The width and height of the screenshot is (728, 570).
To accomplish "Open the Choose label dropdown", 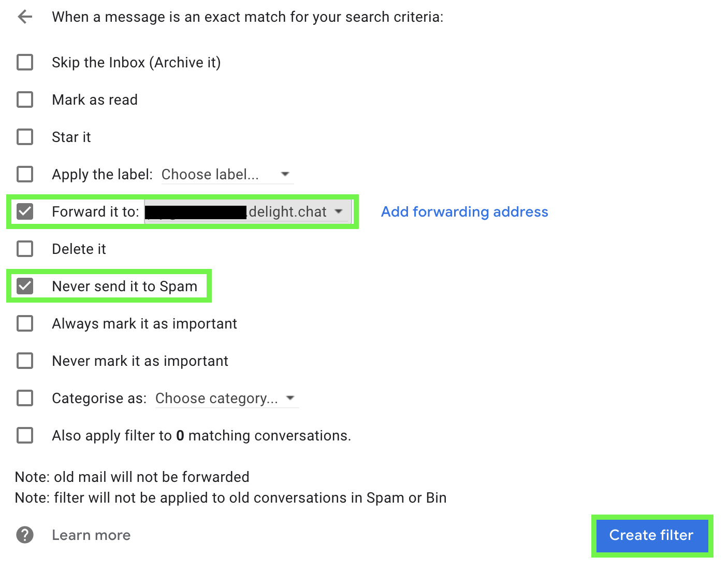I will 226,175.
